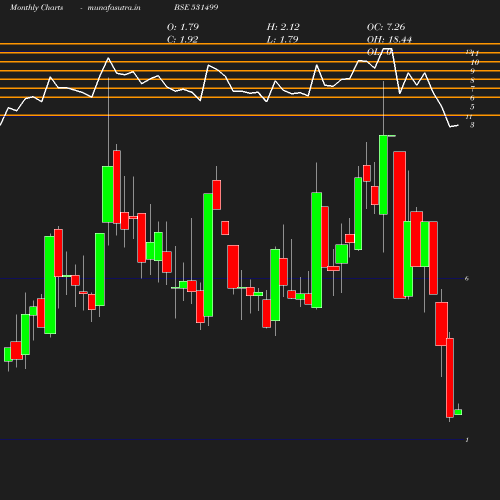The height and width of the screenshot is (500, 500).
Task: Click the close value "C: 1.92"
Action: click(x=182, y=40)
